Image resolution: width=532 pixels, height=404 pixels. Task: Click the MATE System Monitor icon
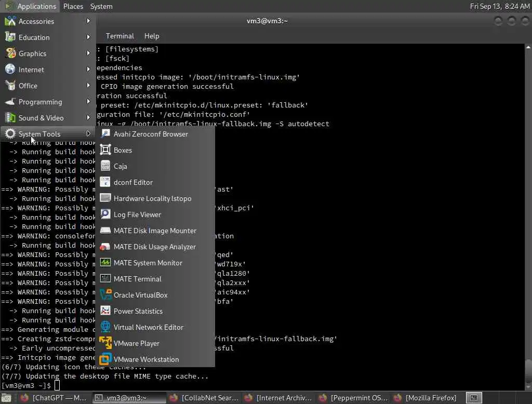point(105,263)
